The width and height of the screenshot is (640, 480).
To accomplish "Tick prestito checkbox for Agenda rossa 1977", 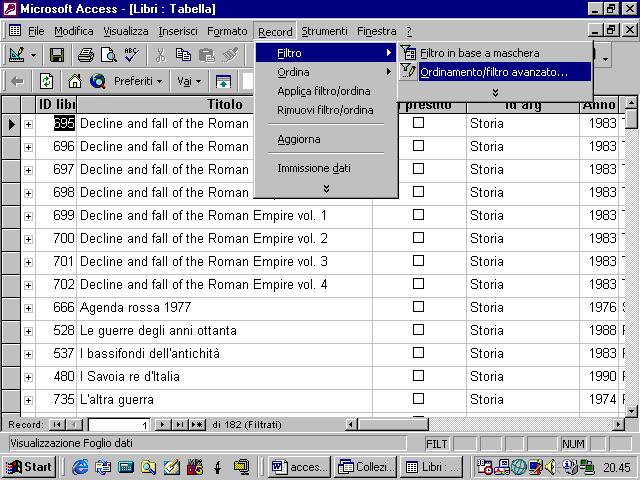I will click(418, 307).
